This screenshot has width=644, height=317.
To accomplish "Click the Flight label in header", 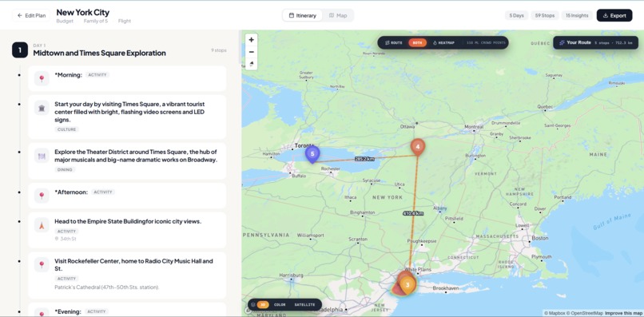I will click(x=125, y=21).
